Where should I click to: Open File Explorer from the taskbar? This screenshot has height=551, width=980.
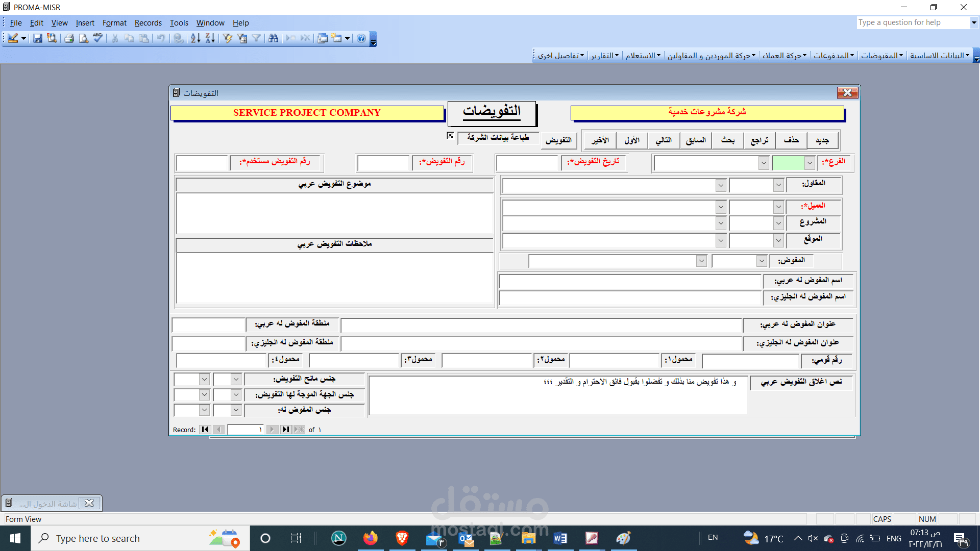(528, 538)
